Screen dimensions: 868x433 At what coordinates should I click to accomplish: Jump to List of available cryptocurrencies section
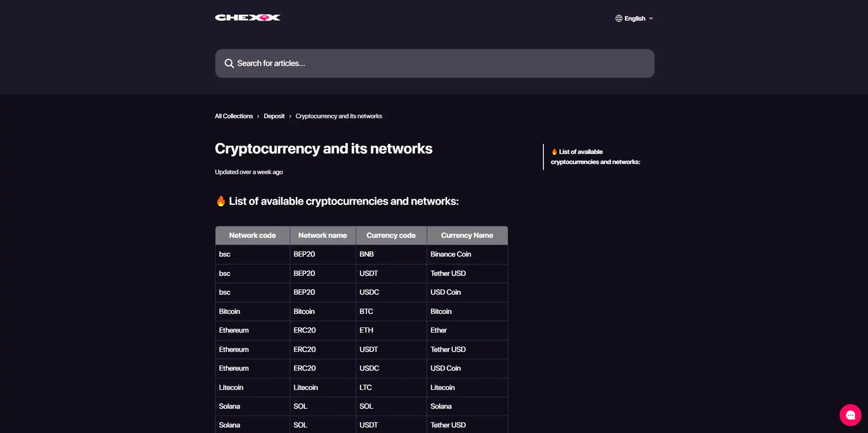point(595,157)
